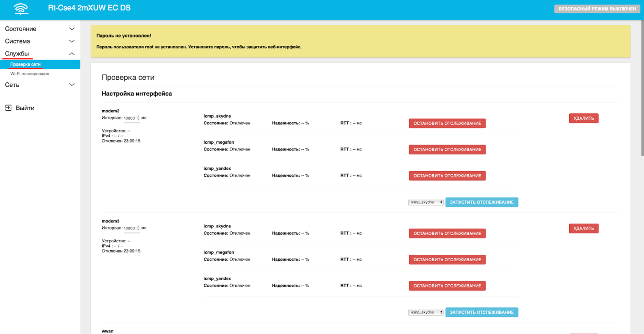Click the page vertical scrollbar
This screenshot has width=644, height=334.
[642, 89]
